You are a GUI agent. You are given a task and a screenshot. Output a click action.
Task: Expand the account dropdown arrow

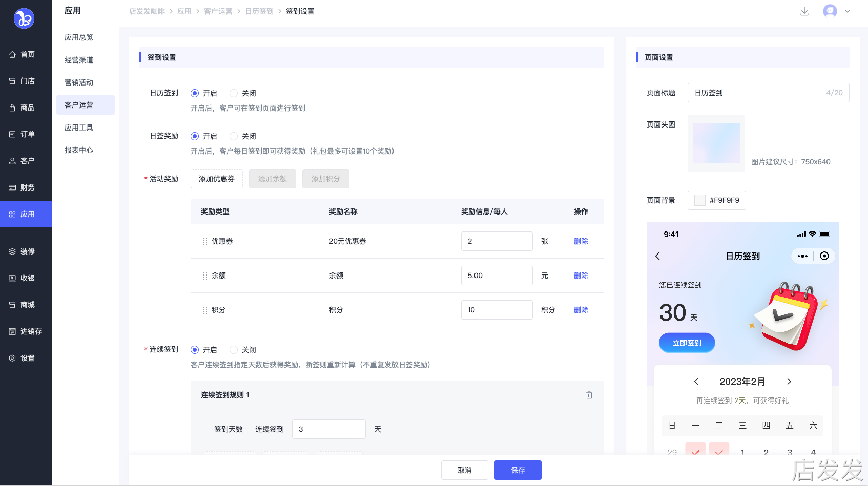pos(848,11)
